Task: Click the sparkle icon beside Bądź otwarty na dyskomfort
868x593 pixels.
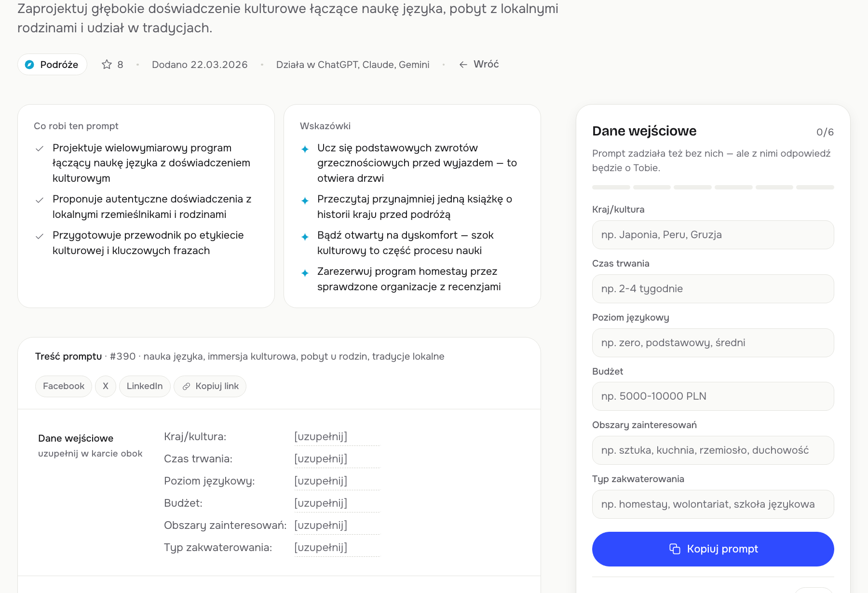Action: tap(305, 237)
